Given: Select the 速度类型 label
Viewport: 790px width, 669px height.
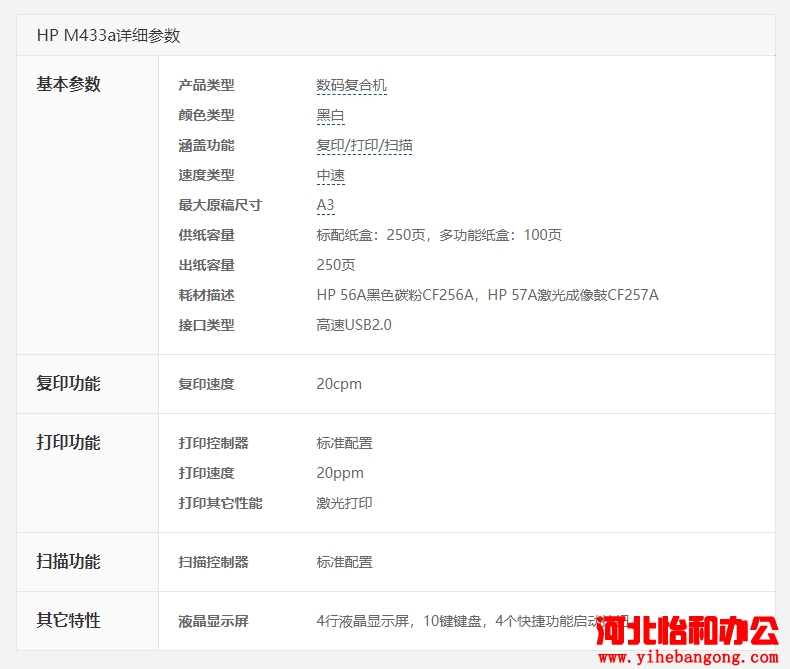Looking at the screenshot, I should pos(207,175).
